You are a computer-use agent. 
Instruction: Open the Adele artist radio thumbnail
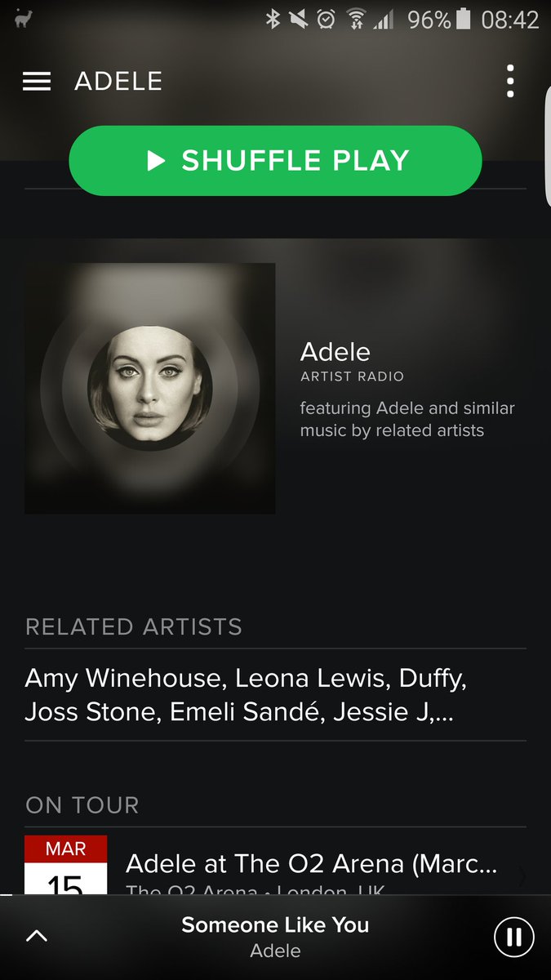pyautogui.click(x=149, y=388)
